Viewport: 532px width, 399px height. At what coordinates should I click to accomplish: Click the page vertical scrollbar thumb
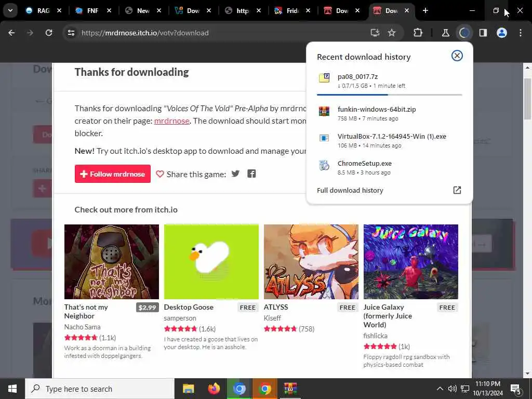pyautogui.click(x=528, y=98)
